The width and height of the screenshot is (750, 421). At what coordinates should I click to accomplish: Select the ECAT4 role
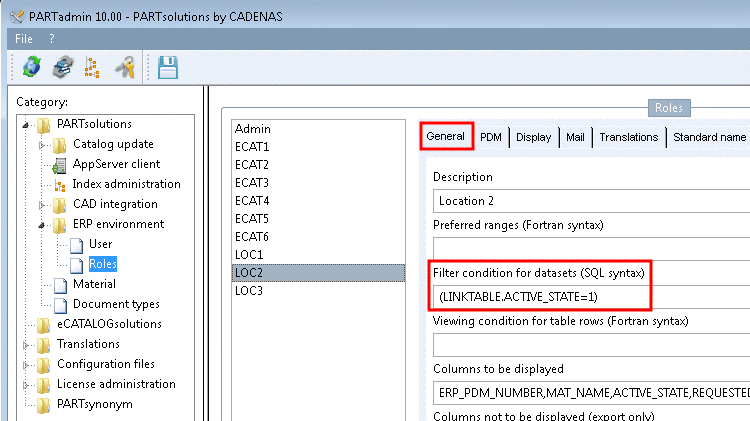pos(318,201)
